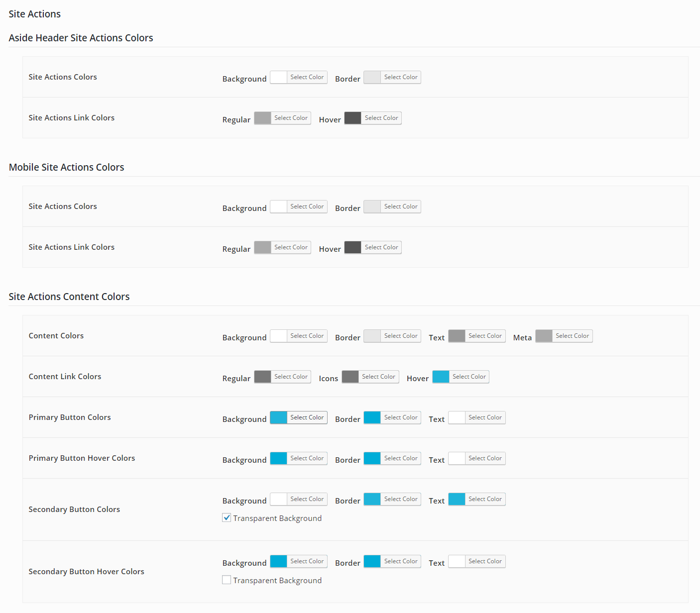Uncheck Transparent Background under Secondary Button Colors
700x613 pixels.
click(x=227, y=517)
